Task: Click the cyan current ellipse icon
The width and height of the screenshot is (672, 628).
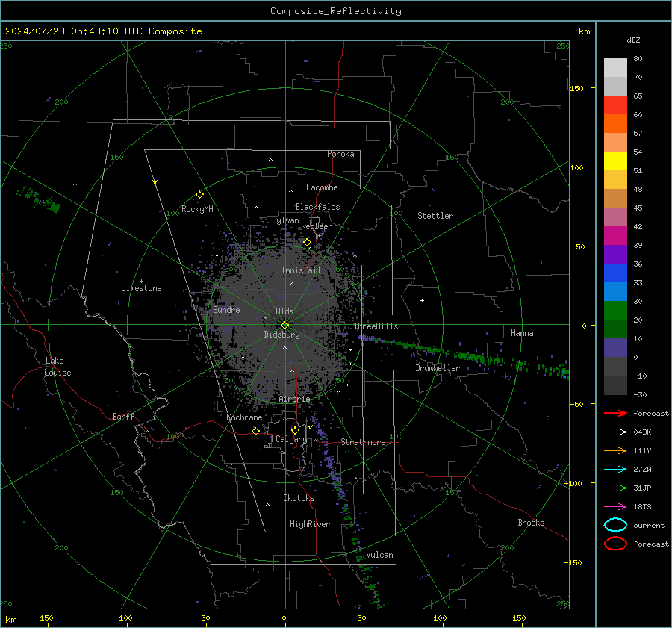Action: [x=615, y=525]
